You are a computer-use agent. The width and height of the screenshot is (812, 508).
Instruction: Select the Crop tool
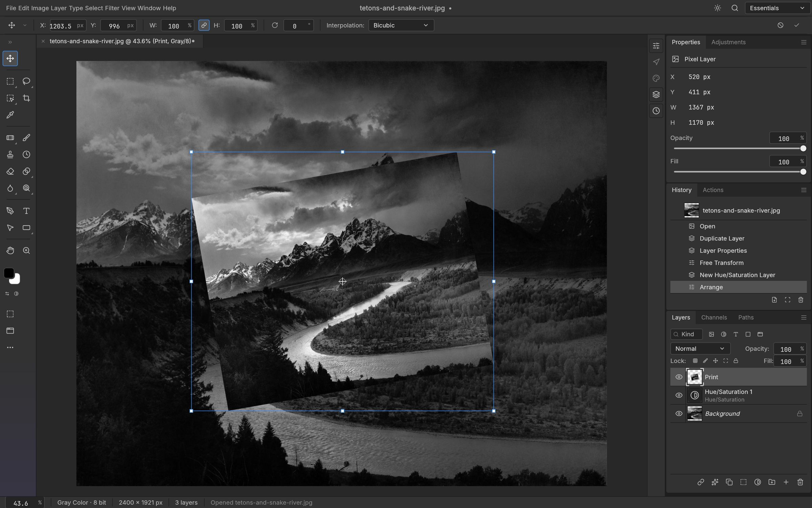coord(26,98)
